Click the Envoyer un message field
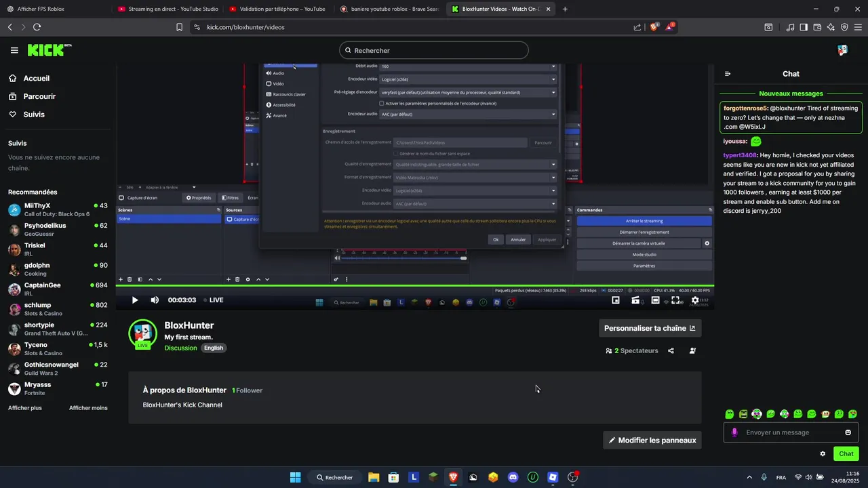868x488 pixels. (791, 432)
